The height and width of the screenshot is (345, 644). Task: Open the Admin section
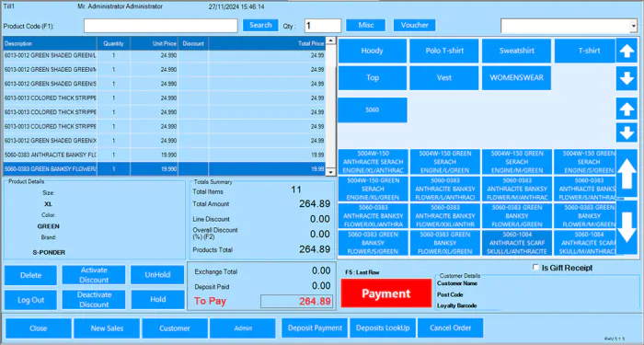pyautogui.click(x=243, y=328)
